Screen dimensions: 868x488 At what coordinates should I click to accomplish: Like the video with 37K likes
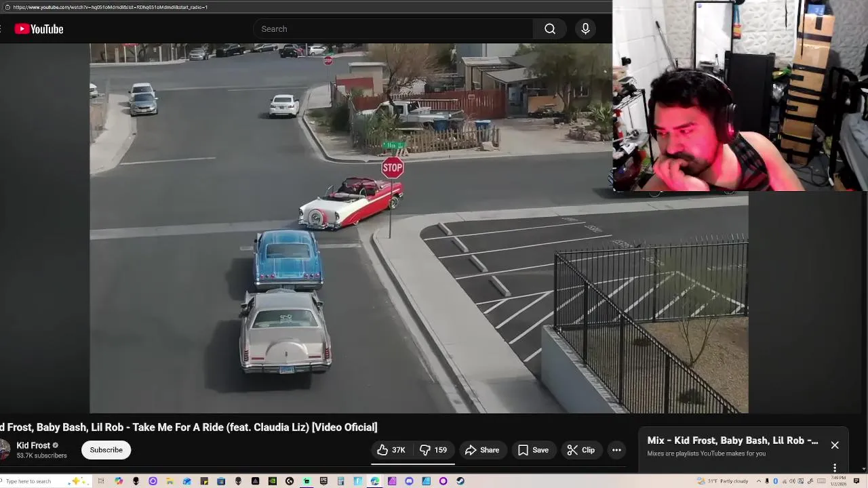(x=391, y=450)
